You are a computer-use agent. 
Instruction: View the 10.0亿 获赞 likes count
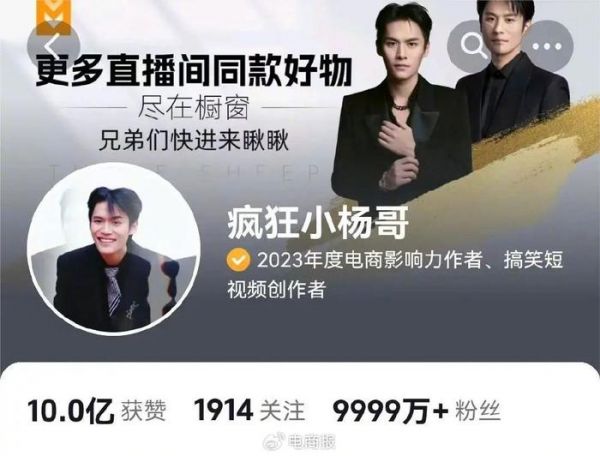click(x=97, y=411)
